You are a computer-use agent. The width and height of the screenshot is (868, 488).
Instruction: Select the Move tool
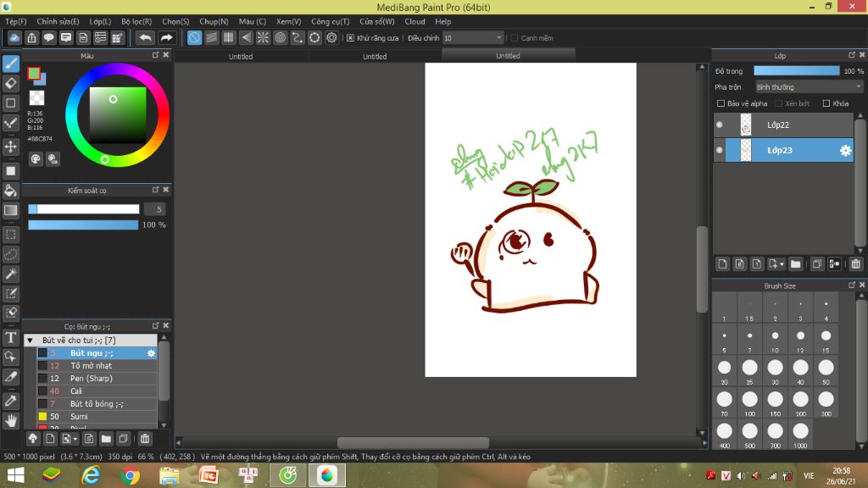[x=10, y=147]
